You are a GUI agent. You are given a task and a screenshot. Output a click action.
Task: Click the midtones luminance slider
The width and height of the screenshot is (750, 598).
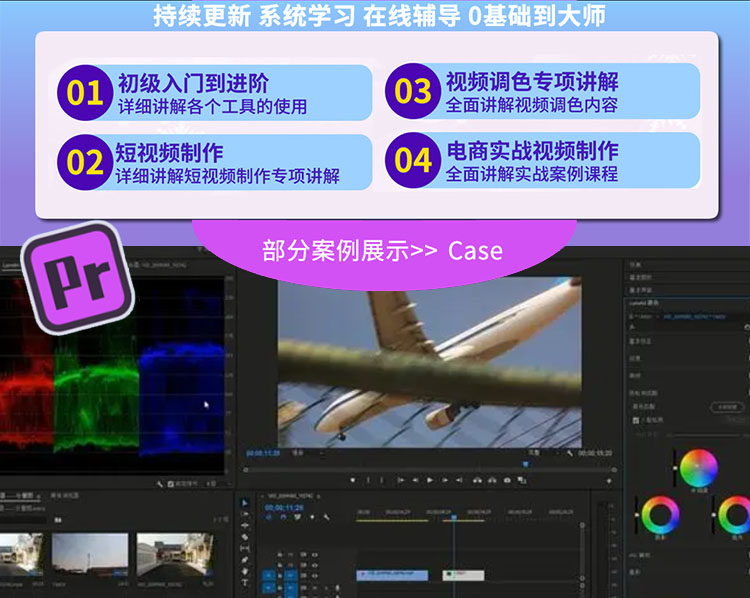[x=675, y=469]
